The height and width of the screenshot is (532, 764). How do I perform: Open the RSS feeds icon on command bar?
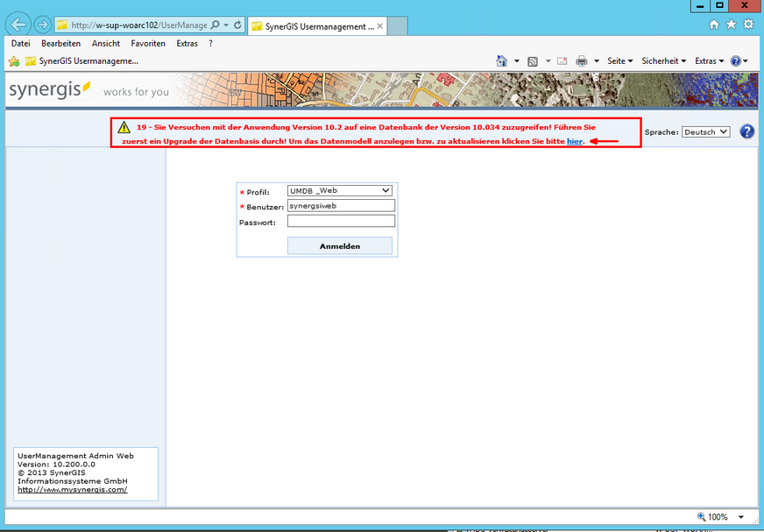(533, 60)
